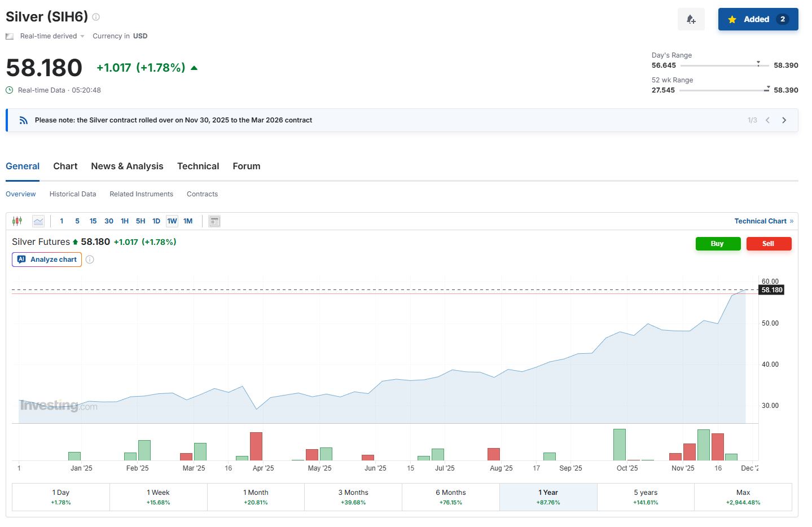Click the 52 wk Range low value 27.545

point(663,90)
